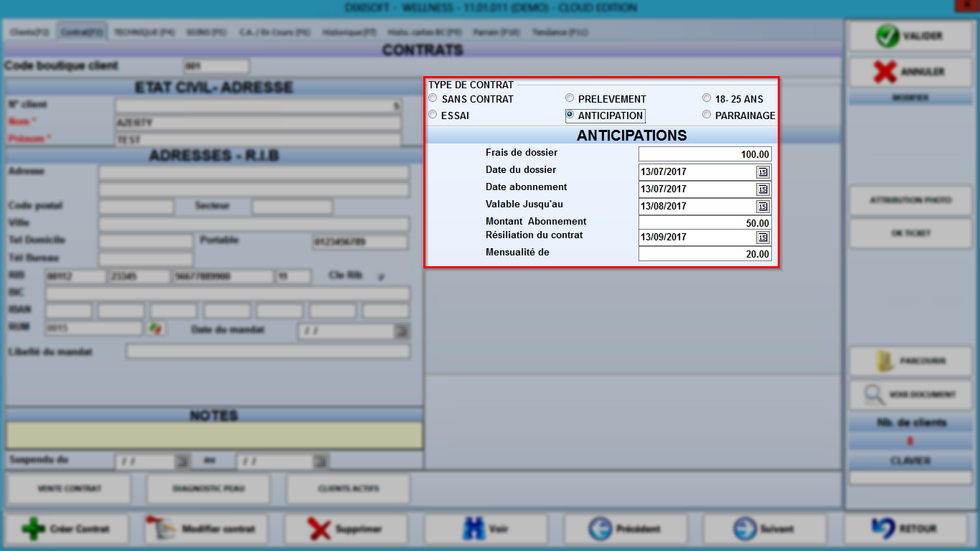Click the Suivant arrow button
The height and width of the screenshot is (551, 980).
(x=765, y=529)
